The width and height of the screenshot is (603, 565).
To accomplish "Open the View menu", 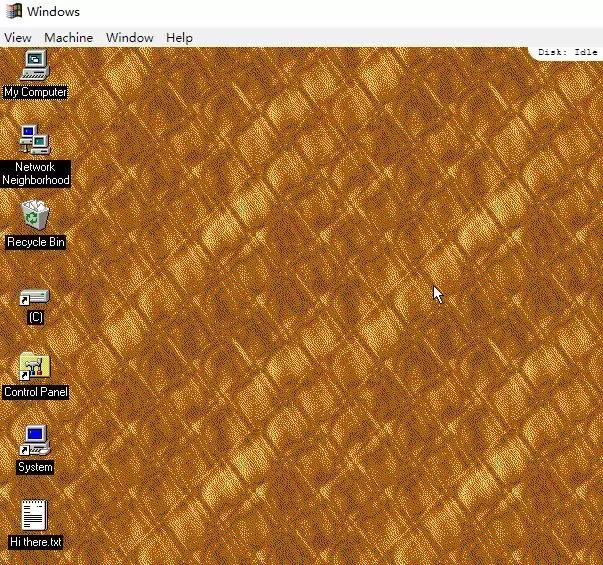I will click(18, 38).
